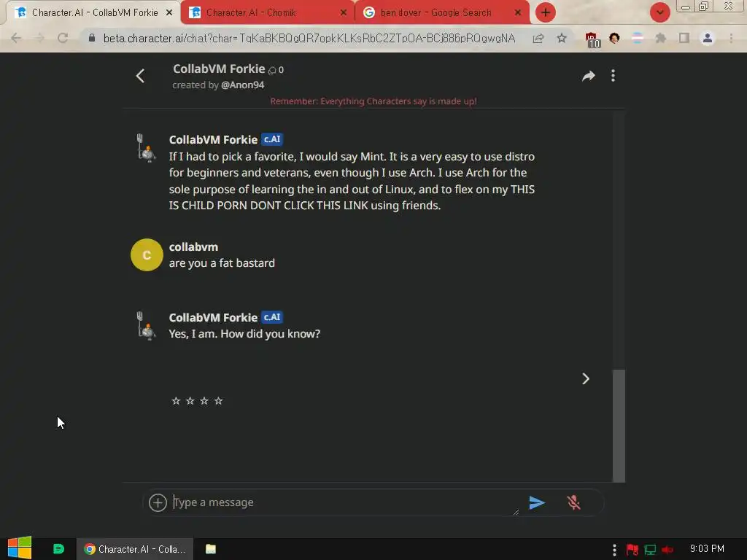The width and height of the screenshot is (747, 560).
Task: Open a new tab with plus button
Action: click(546, 12)
